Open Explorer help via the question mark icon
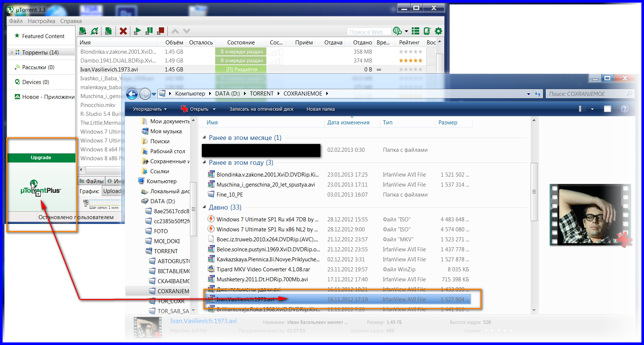Image resolution: width=644 pixels, height=345 pixels. 625,109
